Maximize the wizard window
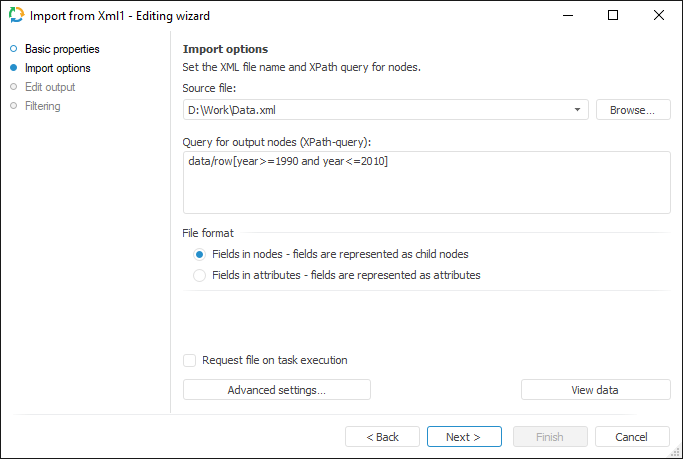The width and height of the screenshot is (683, 459). (x=613, y=16)
